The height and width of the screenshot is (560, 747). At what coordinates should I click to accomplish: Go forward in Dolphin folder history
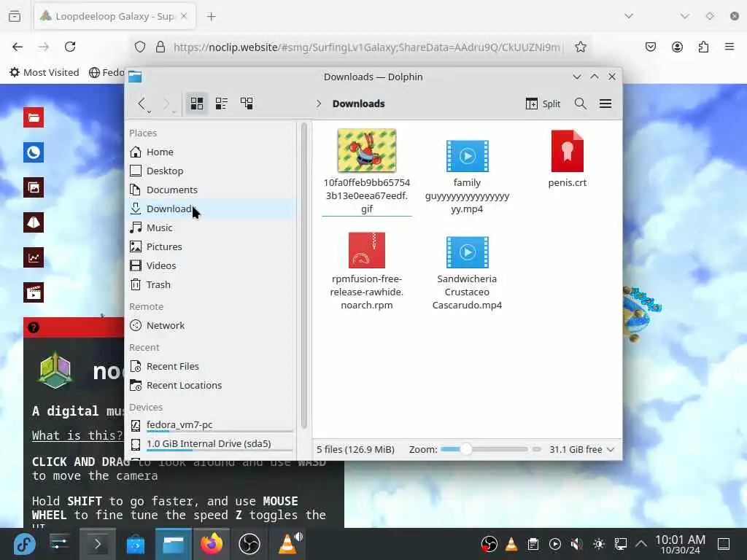point(166,104)
